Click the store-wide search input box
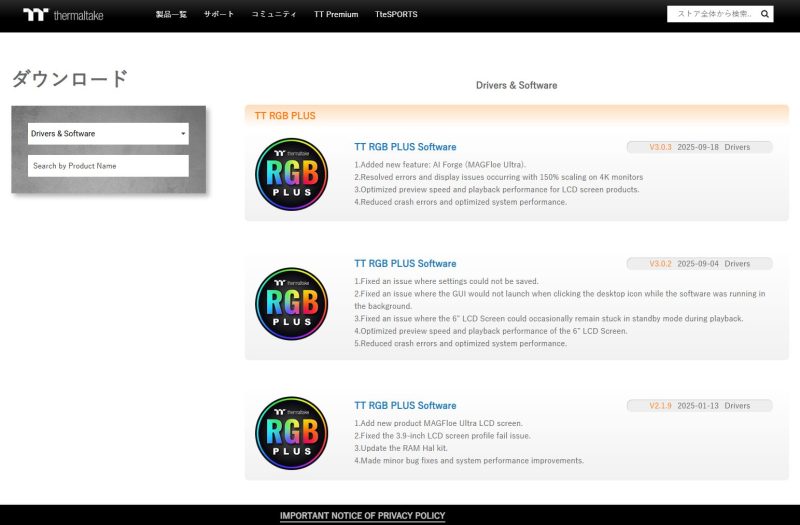Viewport: 800px width, 525px height. coord(712,14)
